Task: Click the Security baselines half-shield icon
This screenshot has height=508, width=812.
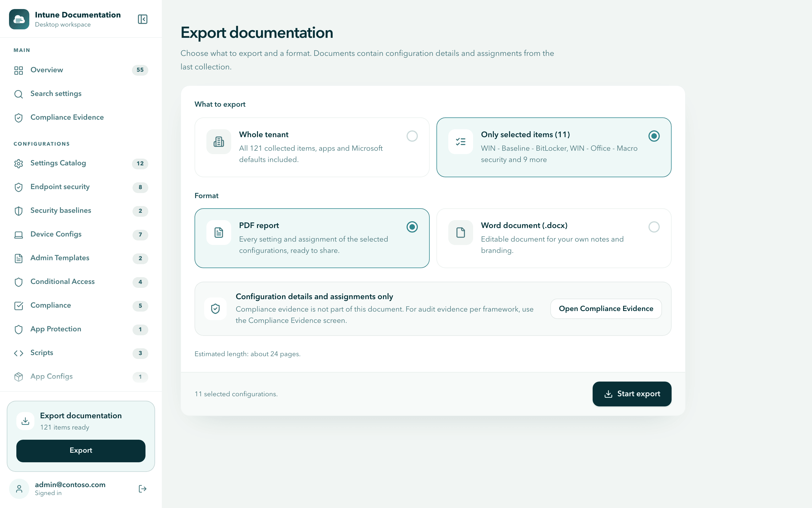Action: 18,211
